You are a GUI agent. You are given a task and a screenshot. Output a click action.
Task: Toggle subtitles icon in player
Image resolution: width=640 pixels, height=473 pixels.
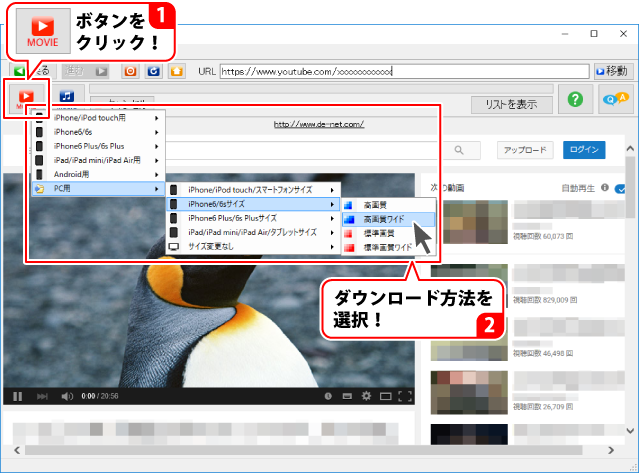pyautogui.click(x=347, y=396)
